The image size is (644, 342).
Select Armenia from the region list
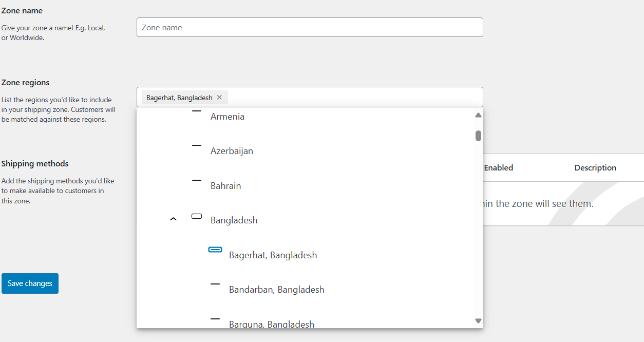click(x=228, y=117)
